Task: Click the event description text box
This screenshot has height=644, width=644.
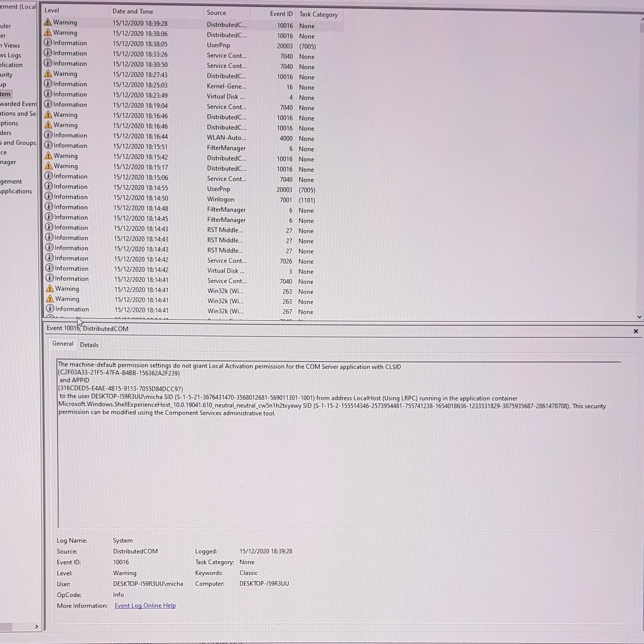Action: point(338,444)
